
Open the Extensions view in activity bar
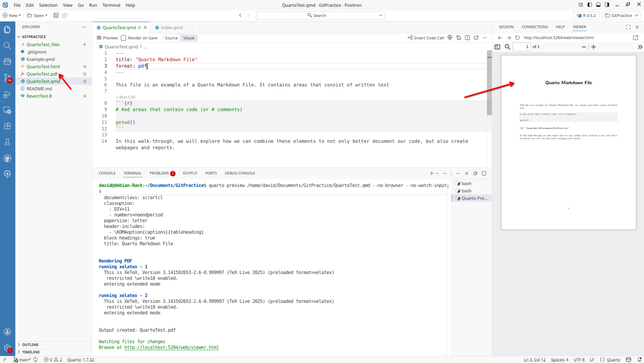coord(7,126)
